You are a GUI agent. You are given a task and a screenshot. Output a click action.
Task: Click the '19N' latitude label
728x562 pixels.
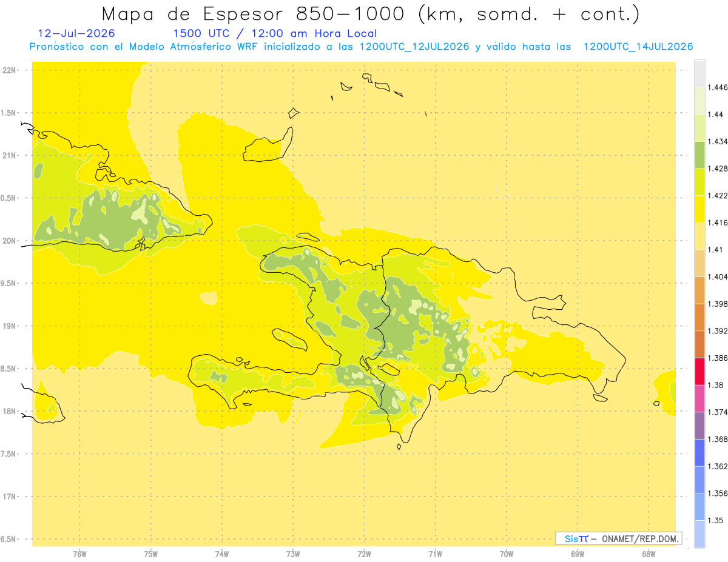(10, 326)
